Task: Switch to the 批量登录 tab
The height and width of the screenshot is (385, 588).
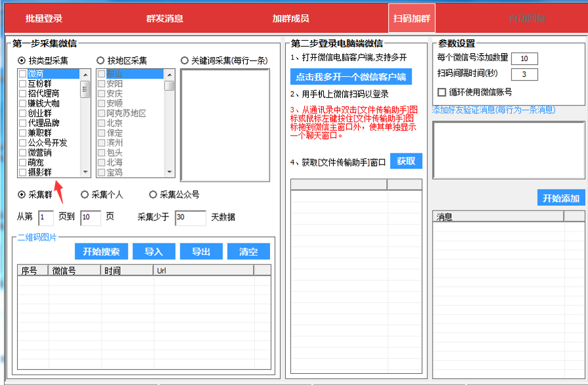Action: coord(43,17)
